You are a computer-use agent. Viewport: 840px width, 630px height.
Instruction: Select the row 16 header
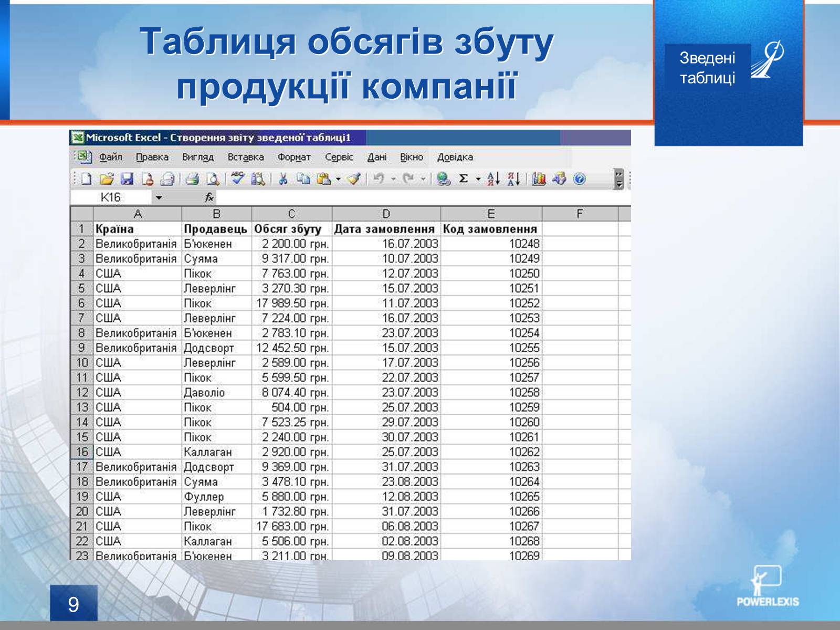click(82, 451)
